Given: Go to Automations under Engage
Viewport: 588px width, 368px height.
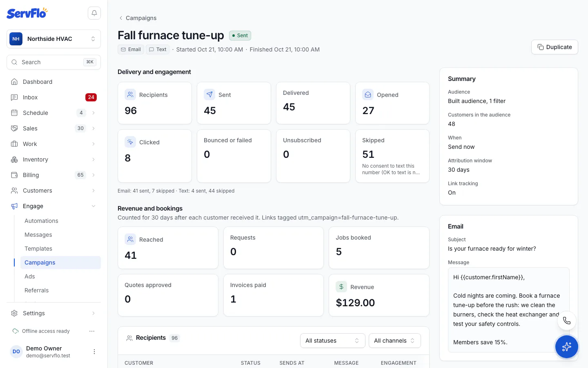Looking at the screenshot, I should [60, 221].
